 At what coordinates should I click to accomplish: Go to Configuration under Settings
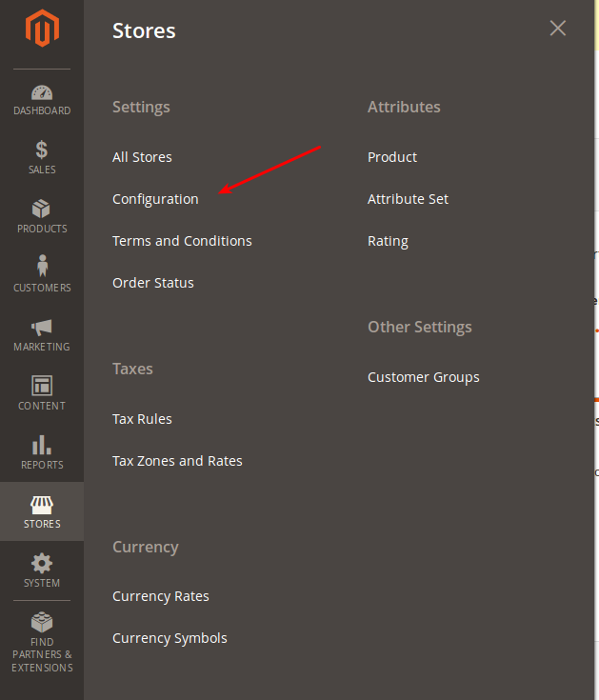(x=155, y=199)
